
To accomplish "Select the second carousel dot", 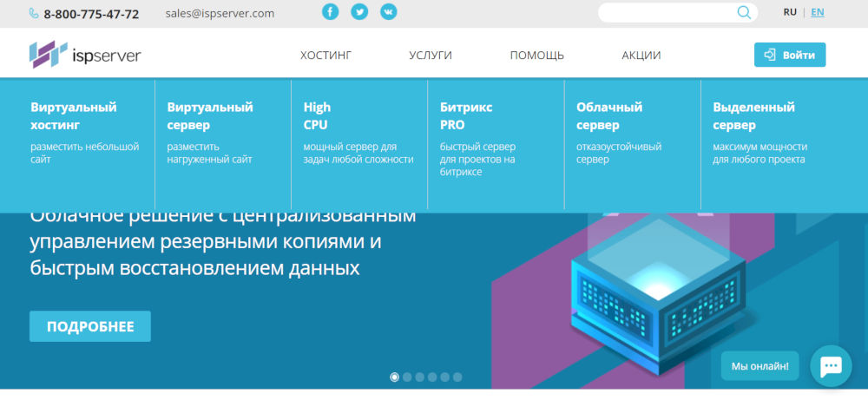I will pyautogui.click(x=407, y=377).
